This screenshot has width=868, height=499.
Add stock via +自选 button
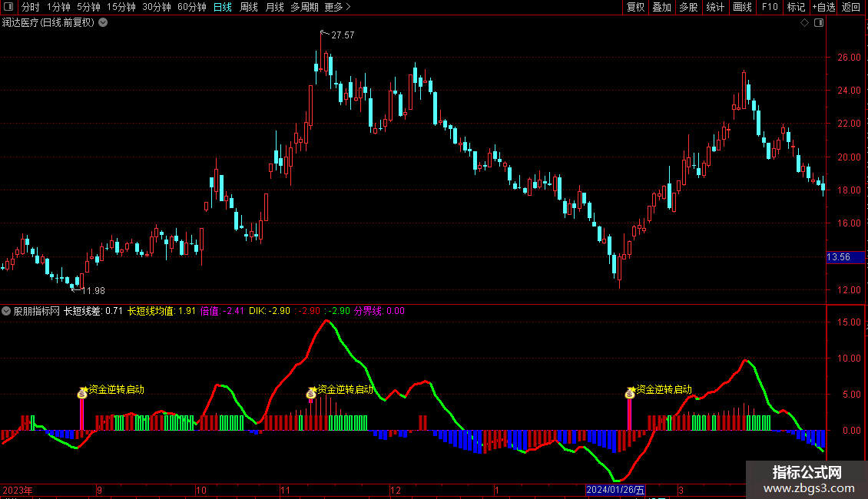pyautogui.click(x=823, y=7)
